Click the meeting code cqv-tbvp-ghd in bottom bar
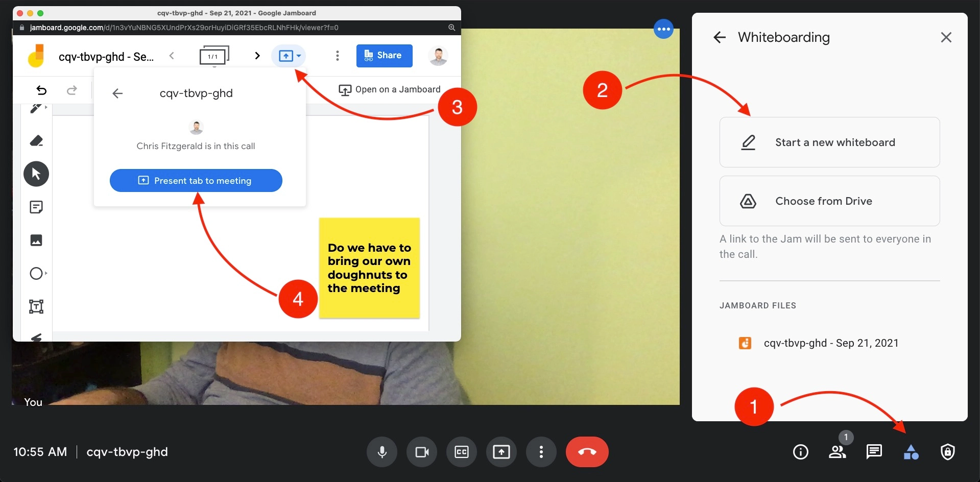The width and height of the screenshot is (980, 482). [x=127, y=452]
